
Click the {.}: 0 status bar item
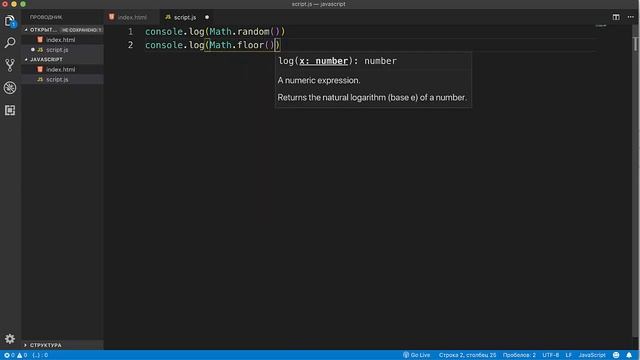click(40, 355)
